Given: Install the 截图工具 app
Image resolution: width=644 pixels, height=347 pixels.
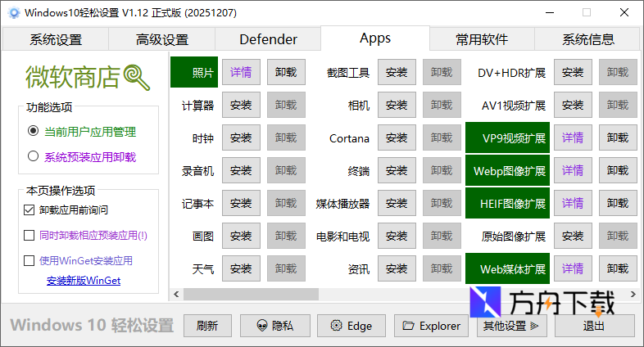Looking at the screenshot, I should pyautogui.click(x=397, y=72).
